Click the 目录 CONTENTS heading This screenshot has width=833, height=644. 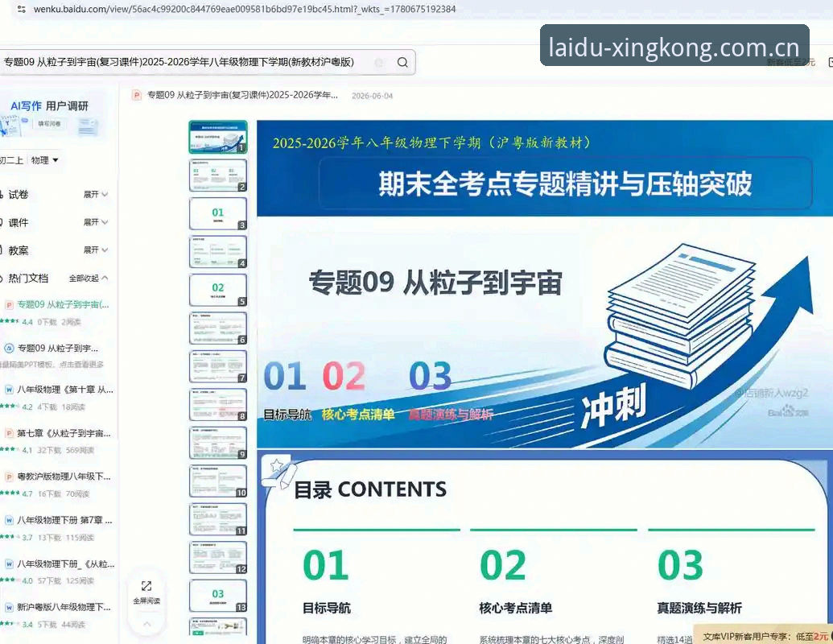(x=370, y=489)
